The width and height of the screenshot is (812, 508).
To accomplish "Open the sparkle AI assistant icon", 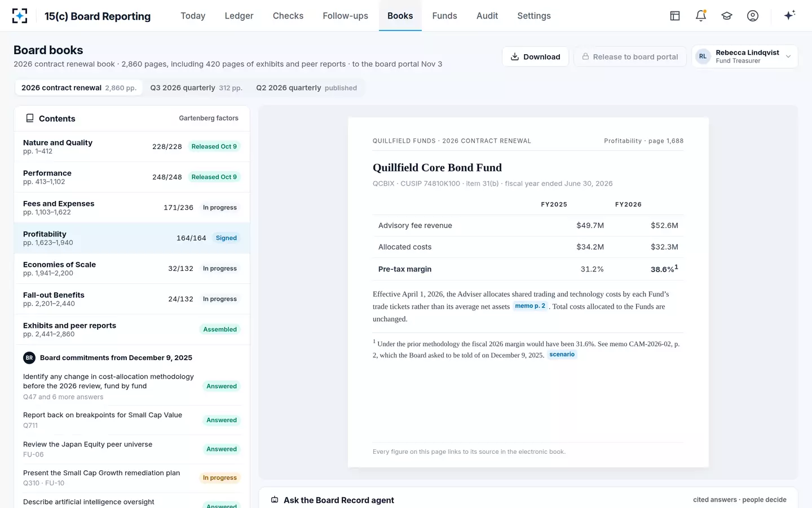I will tap(789, 15).
